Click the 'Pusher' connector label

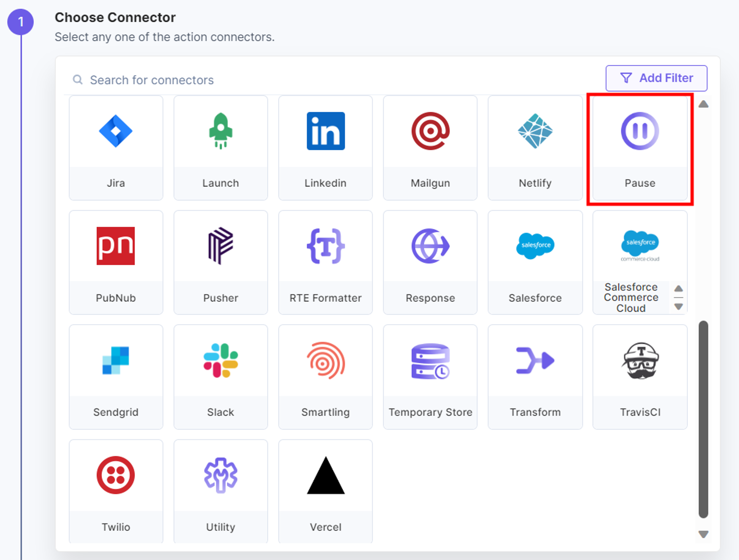[221, 298]
